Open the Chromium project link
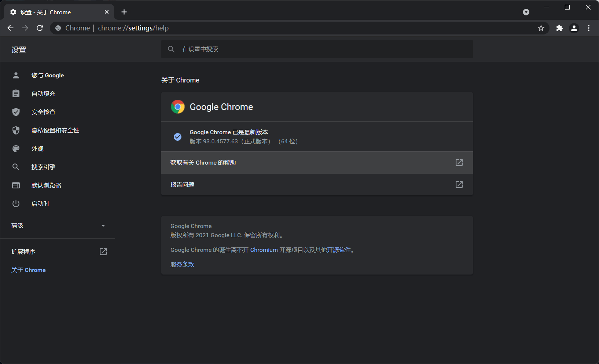 264,250
